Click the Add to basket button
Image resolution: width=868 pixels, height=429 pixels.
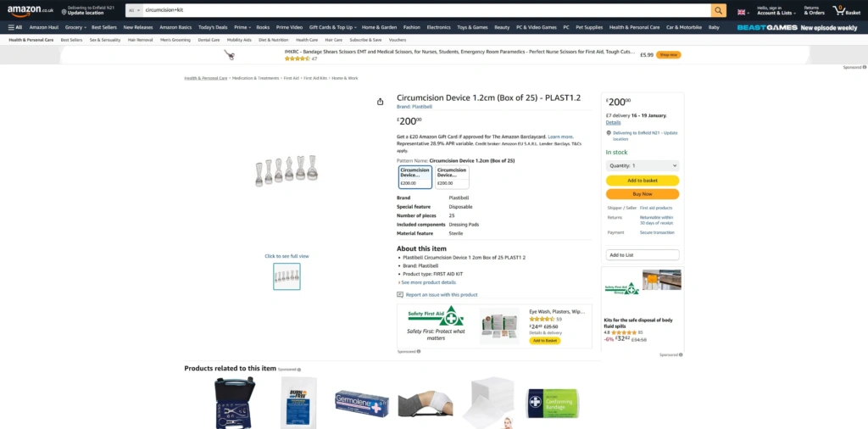pos(643,181)
